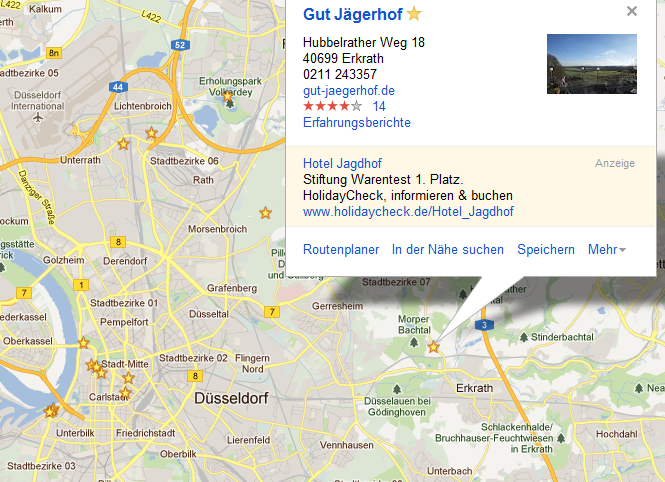
Task: Click the gold star next to Gut Jägerhof title
Action: point(414,14)
